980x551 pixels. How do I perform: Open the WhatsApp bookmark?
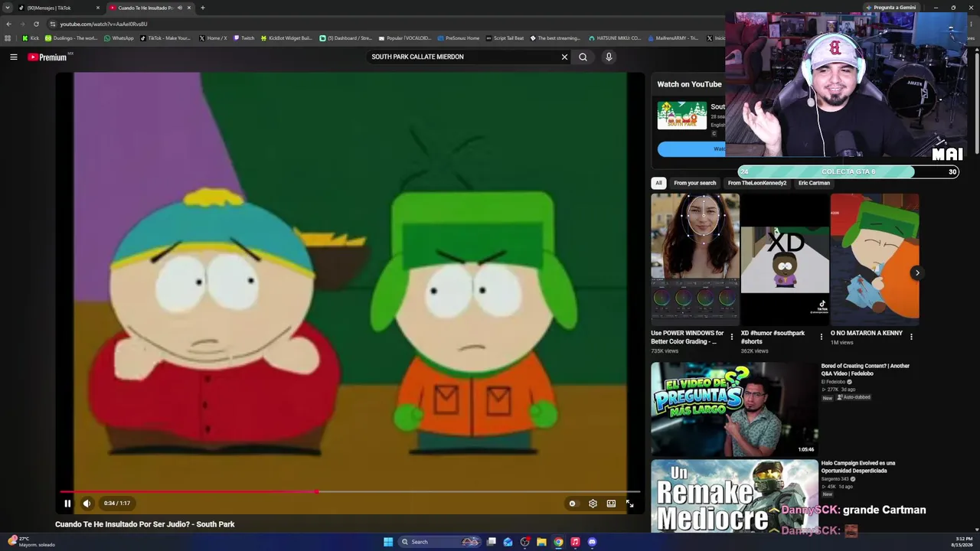pos(119,38)
